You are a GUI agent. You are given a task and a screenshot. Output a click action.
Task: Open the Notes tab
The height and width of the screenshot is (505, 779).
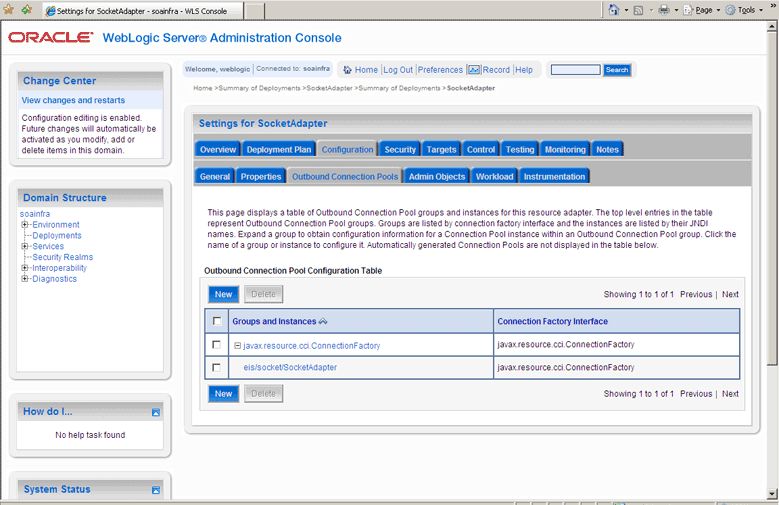coord(607,150)
